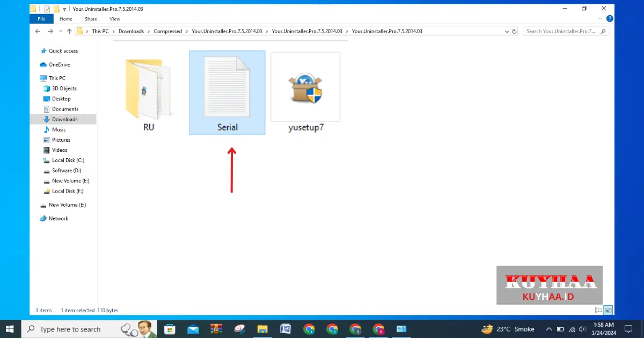
Task: Click This PC in the address bar
Action: (x=100, y=31)
